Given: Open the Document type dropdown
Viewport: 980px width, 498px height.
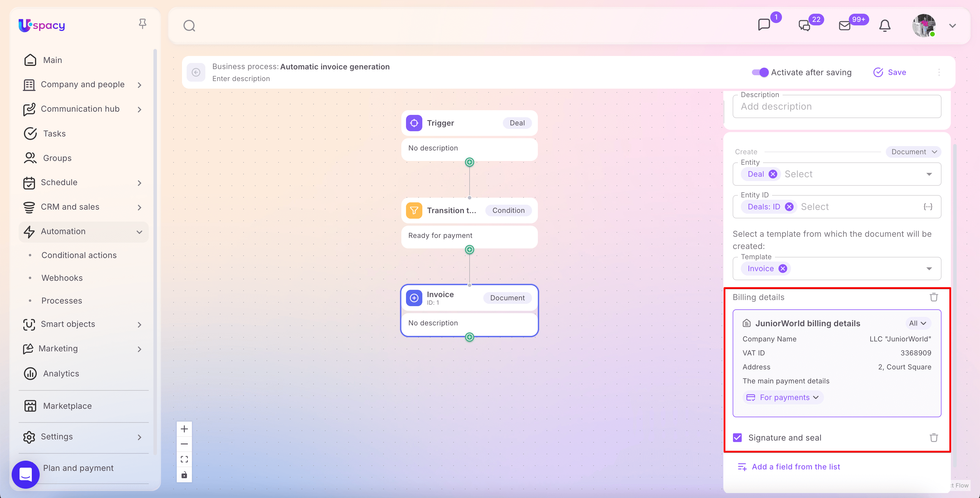Looking at the screenshot, I should coord(914,152).
